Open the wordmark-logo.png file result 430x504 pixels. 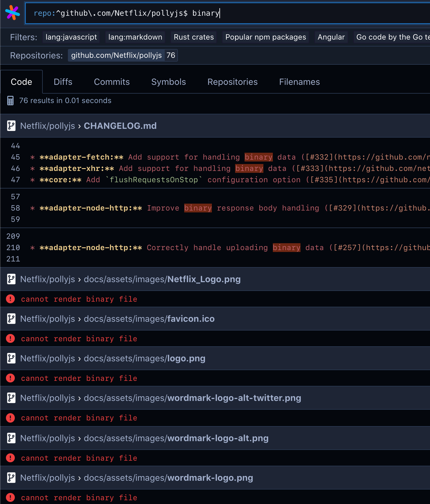pyautogui.click(x=168, y=478)
